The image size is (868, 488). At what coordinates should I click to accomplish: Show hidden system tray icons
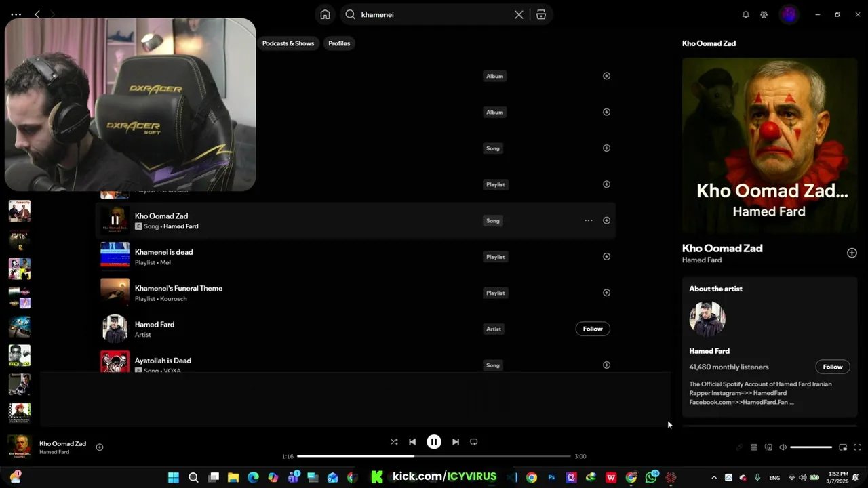pyautogui.click(x=714, y=477)
